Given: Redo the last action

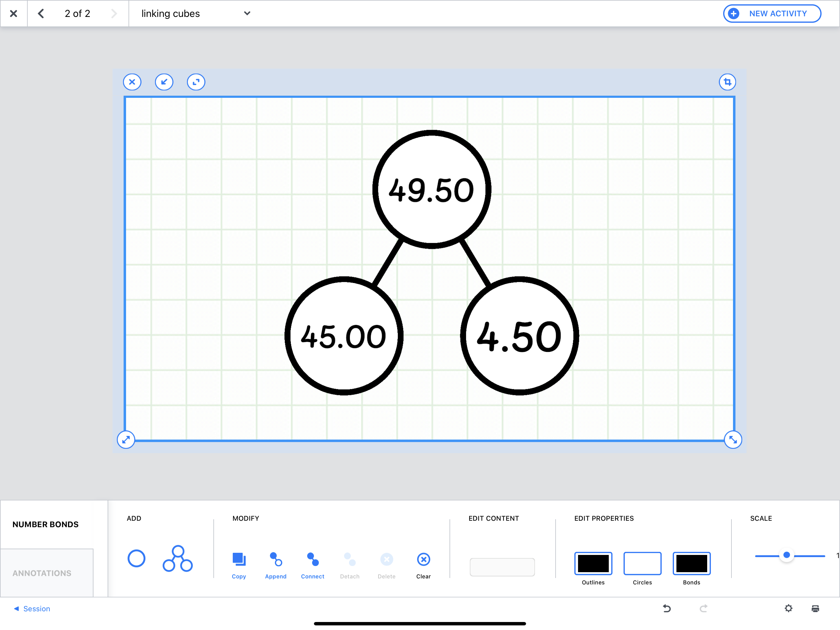Looking at the screenshot, I should click(703, 609).
